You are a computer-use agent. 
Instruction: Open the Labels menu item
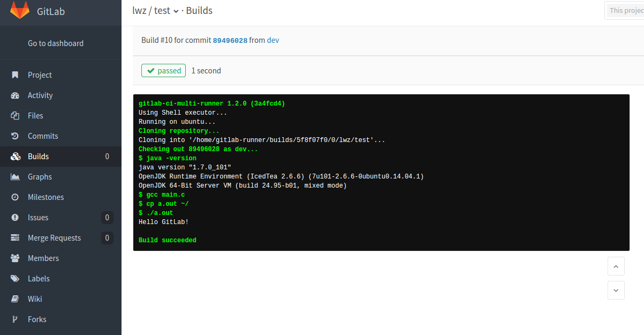point(60,279)
